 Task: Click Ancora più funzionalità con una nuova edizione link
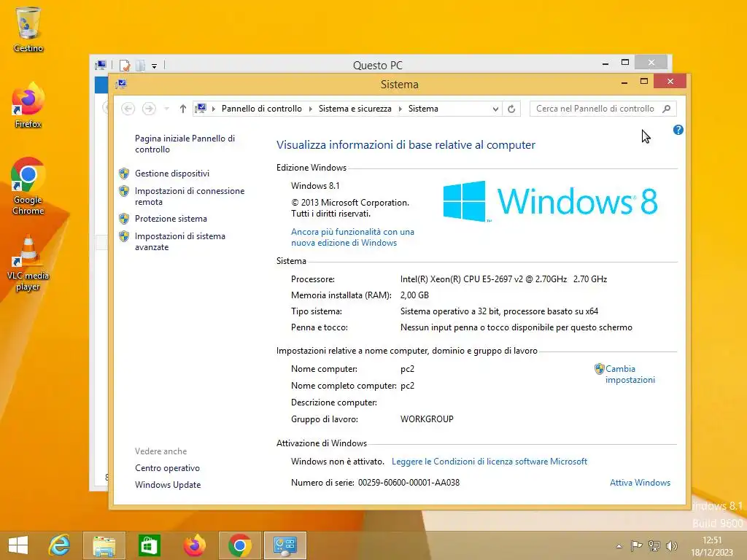(352, 237)
